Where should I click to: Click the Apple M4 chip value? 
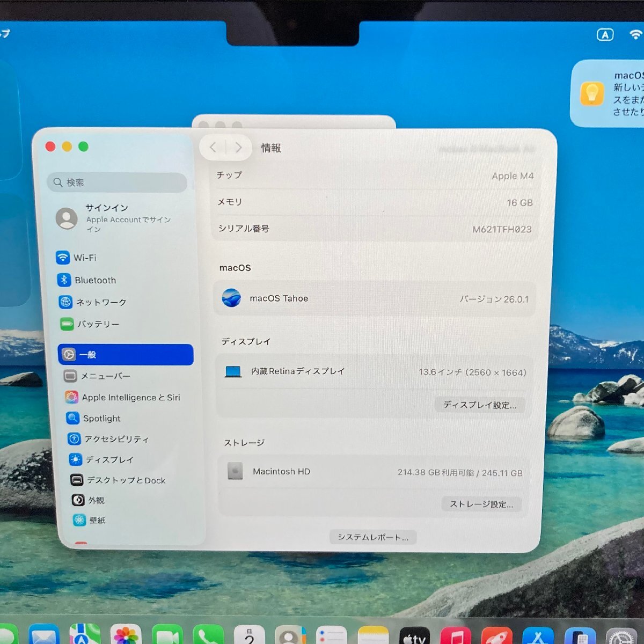pyautogui.click(x=513, y=176)
